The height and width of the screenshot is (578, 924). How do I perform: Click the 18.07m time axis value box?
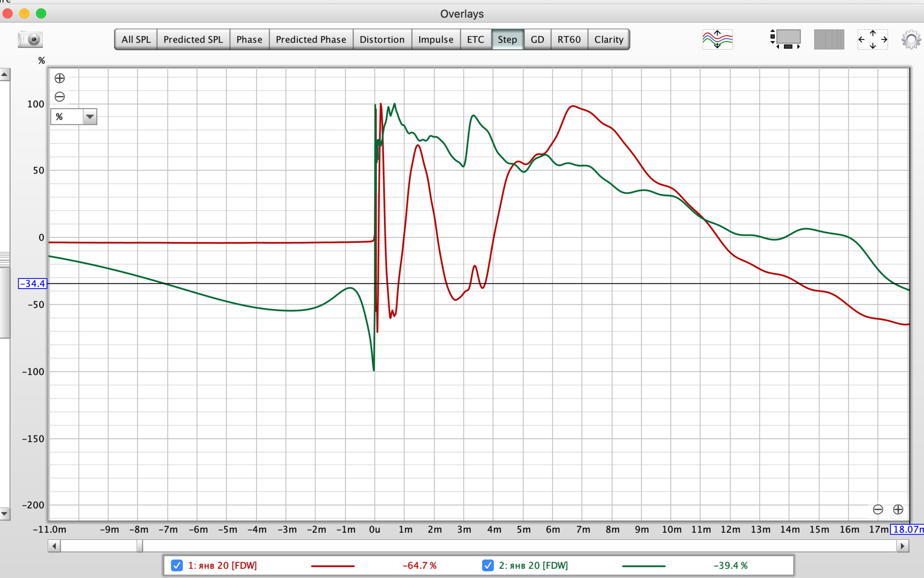(907, 529)
